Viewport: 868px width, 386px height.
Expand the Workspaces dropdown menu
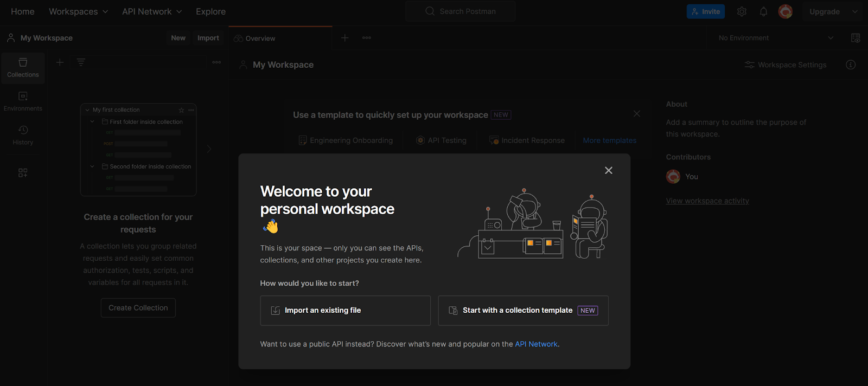click(78, 11)
